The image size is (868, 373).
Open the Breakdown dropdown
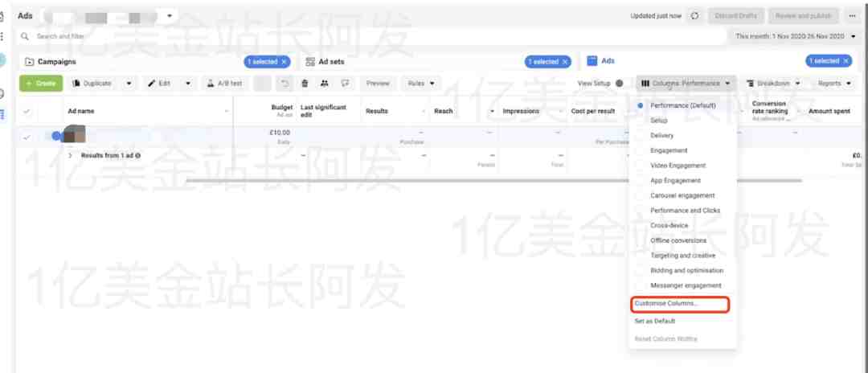tap(773, 84)
